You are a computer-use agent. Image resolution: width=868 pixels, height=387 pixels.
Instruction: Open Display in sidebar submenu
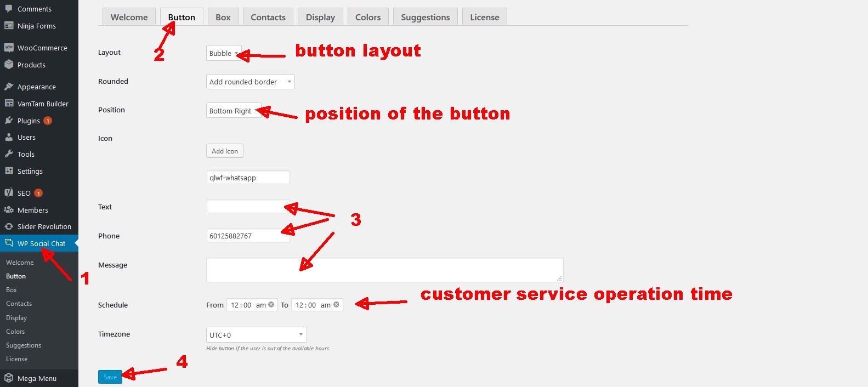click(x=16, y=318)
